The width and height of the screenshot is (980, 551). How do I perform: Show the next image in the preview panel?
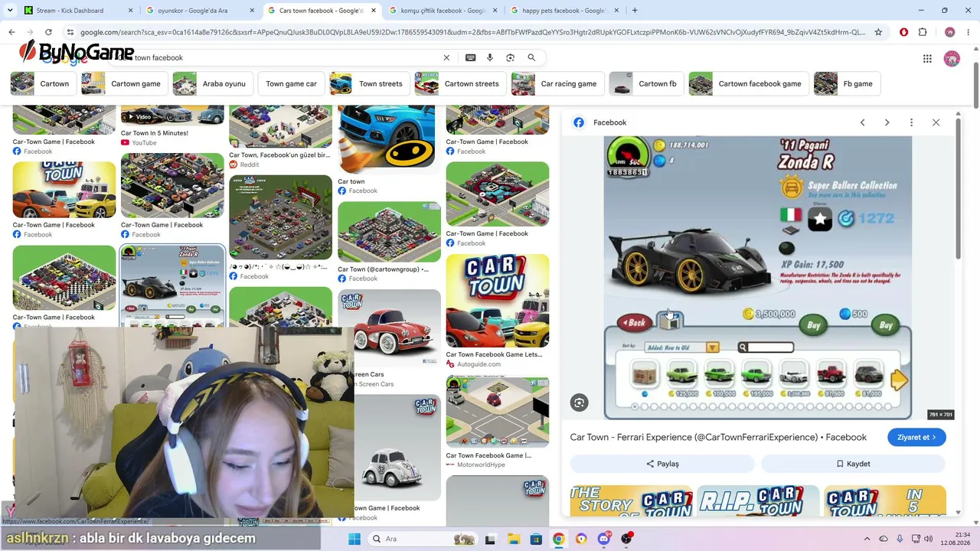coord(887,122)
